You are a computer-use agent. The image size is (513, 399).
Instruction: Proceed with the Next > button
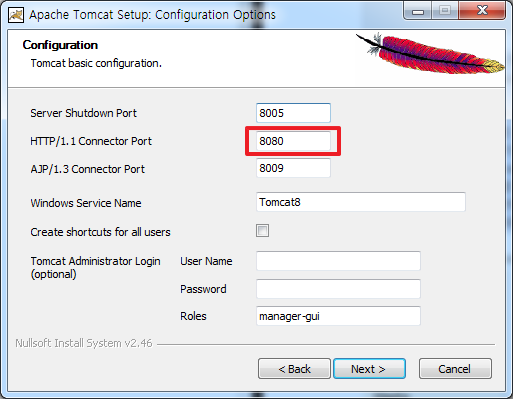point(369,369)
